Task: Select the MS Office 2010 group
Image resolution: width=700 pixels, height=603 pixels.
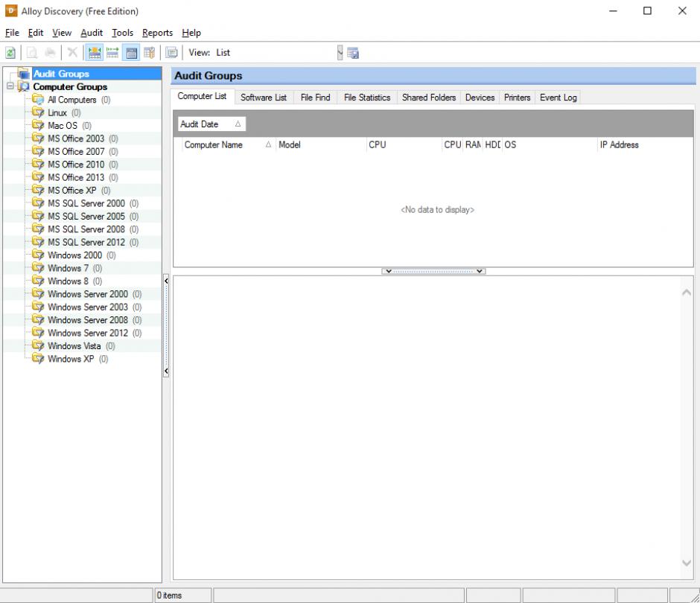Action: coord(76,165)
